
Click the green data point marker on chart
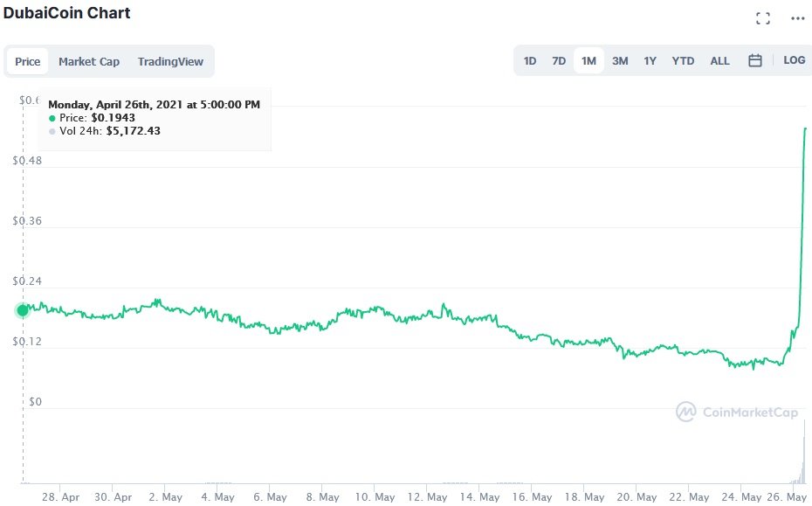23,310
